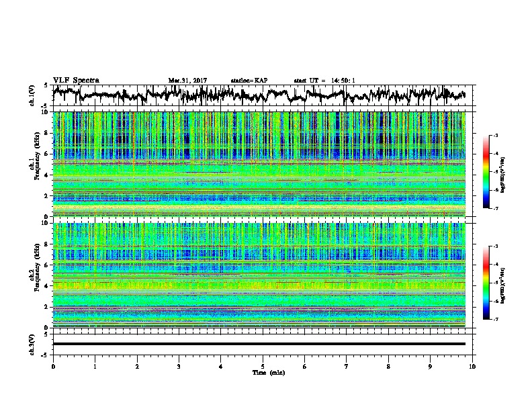Click the ch.2 spectrogram plot area

pyautogui.click(x=259, y=275)
